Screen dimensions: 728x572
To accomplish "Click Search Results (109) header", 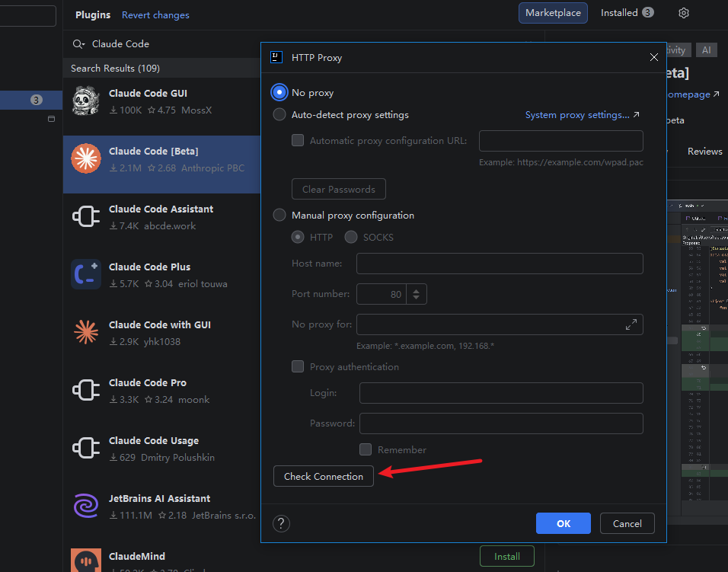I will pyautogui.click(x=115, y=69).
